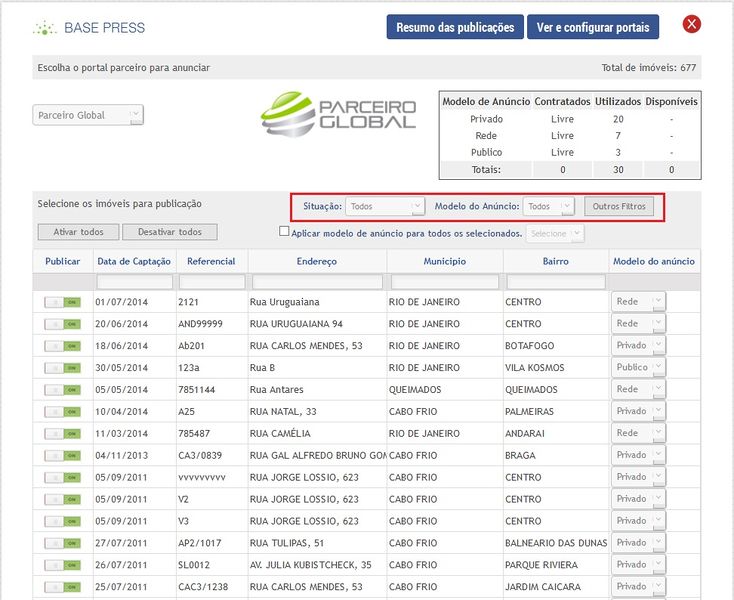Click the Município filter input box

pyautogui.click(x=444, y=282)
